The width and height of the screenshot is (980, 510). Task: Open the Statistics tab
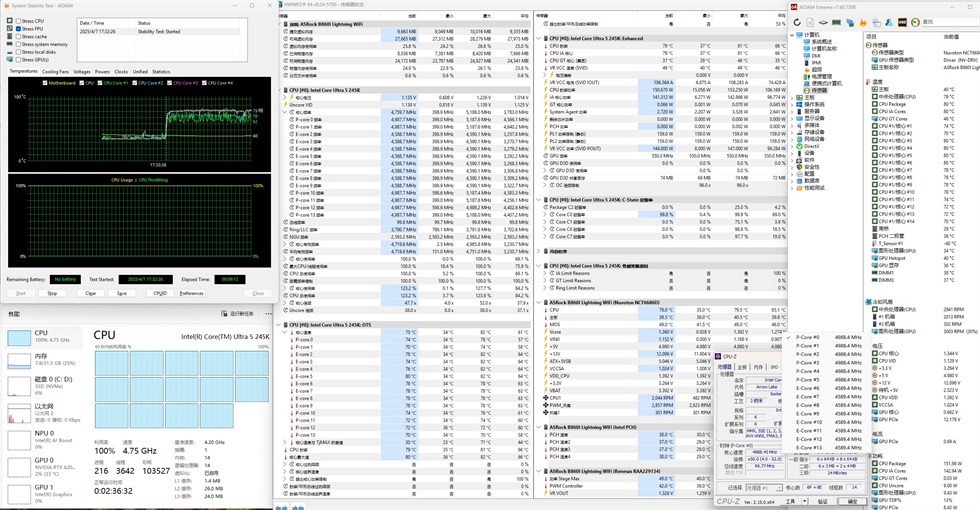click(161, 72)
